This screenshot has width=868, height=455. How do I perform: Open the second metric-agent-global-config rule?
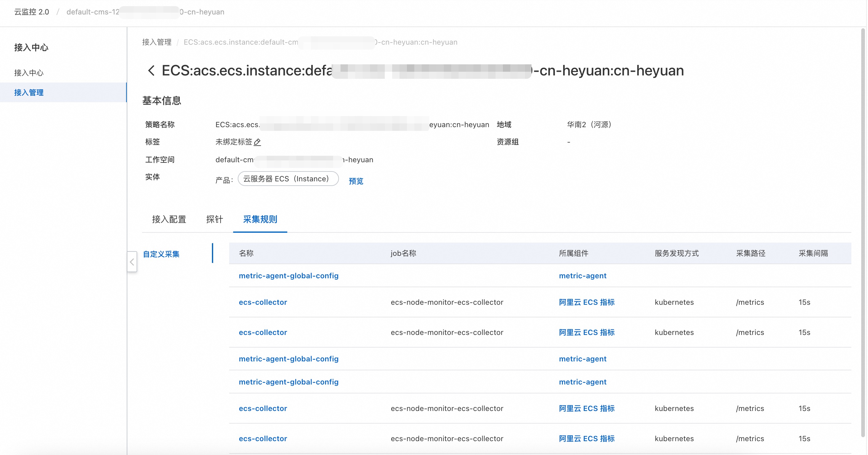(x=289, y=359)
